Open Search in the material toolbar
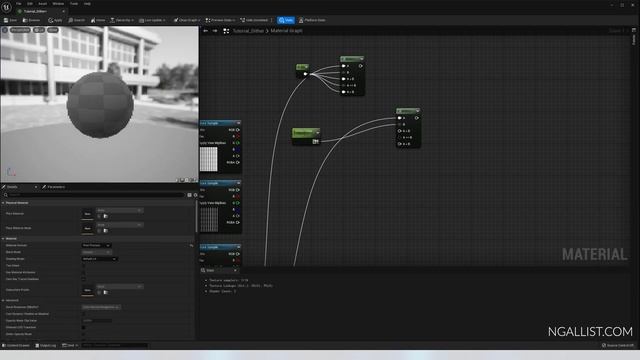The image size is (640, 360). pos(76,20)
